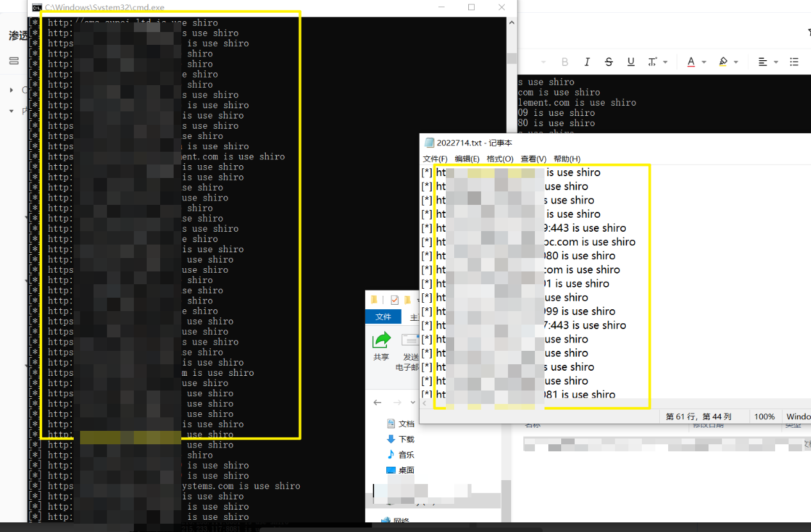Open the 文件(F) menu in Notepad
Image resolution: width=811 pixels, height=532 pixels.
point(435,159)
